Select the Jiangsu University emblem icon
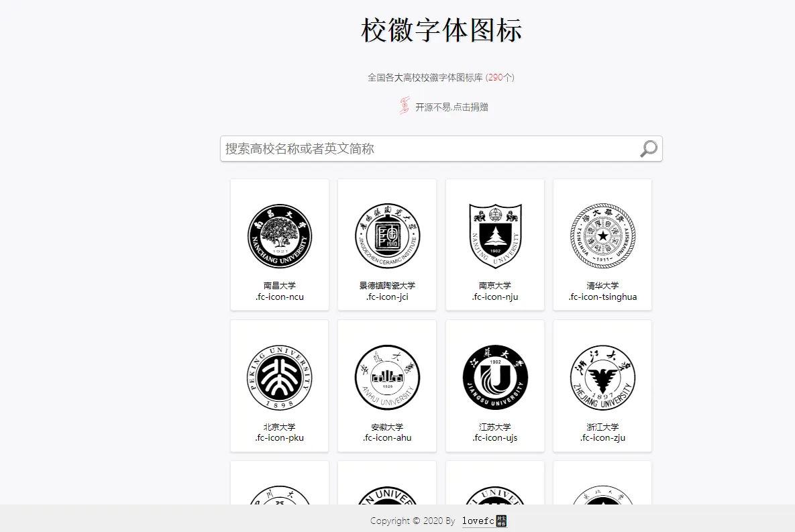The width and height of the screenshot is (795, 532). (495, 377)
